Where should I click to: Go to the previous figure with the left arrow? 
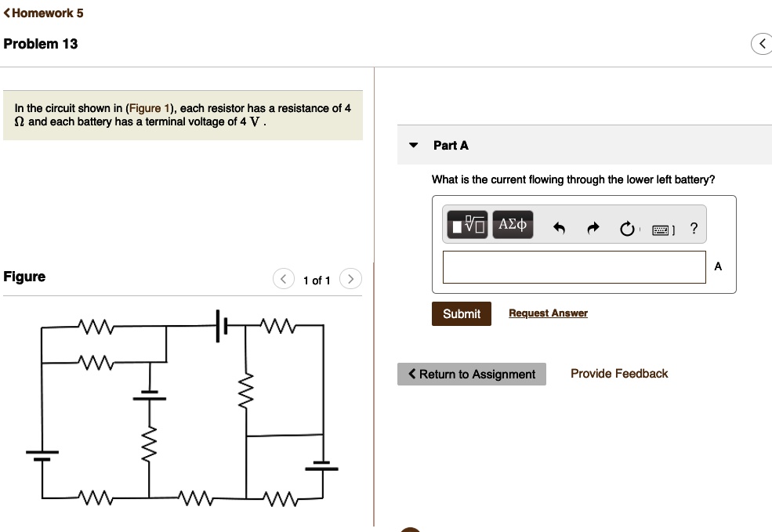coord(283,278)
